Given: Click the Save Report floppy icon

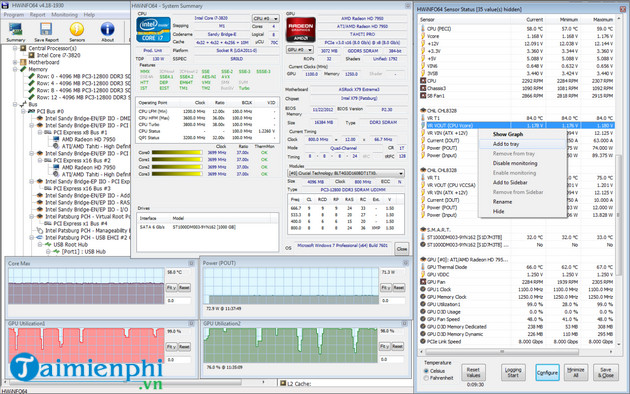Looking at the screenshot, I should 46,29.
